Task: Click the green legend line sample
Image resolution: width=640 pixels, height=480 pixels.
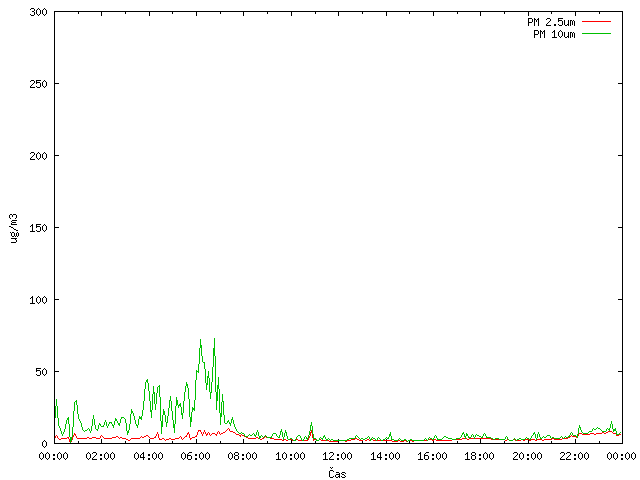Action: tap(596, 34)
